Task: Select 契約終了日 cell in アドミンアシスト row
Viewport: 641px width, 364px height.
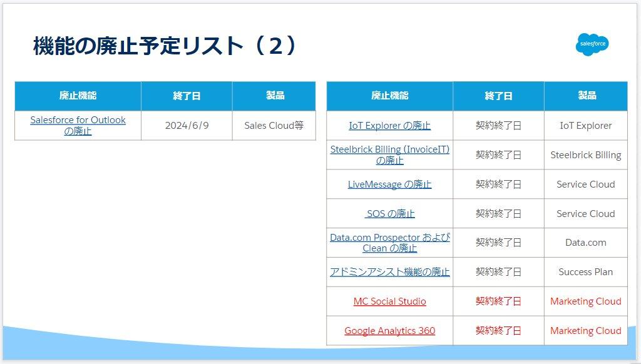Action: pyautogui.click(x=498, y=272)
